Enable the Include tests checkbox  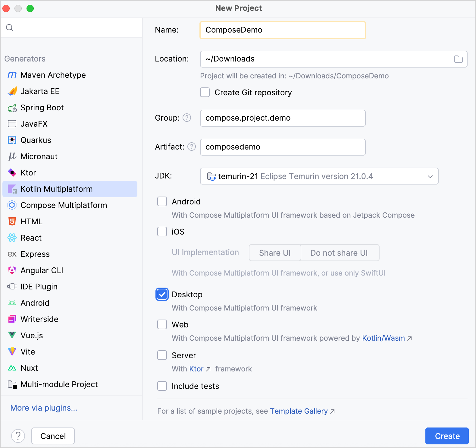click(x=162, y=386)
